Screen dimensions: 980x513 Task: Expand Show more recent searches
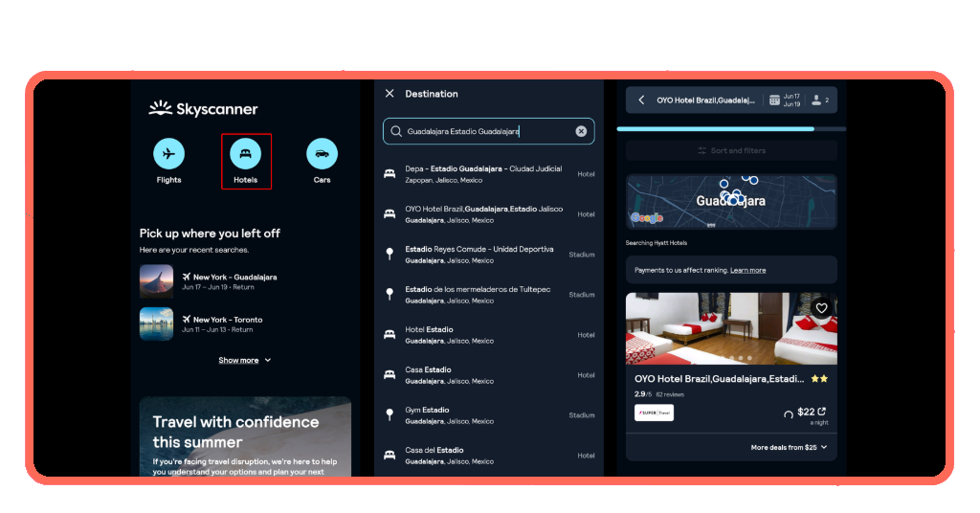(244, 361)
